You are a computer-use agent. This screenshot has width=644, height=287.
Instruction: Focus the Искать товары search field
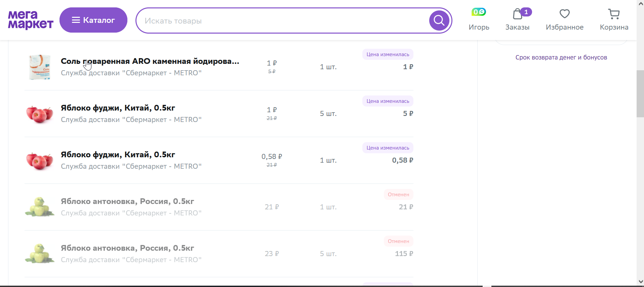[282, 20]
